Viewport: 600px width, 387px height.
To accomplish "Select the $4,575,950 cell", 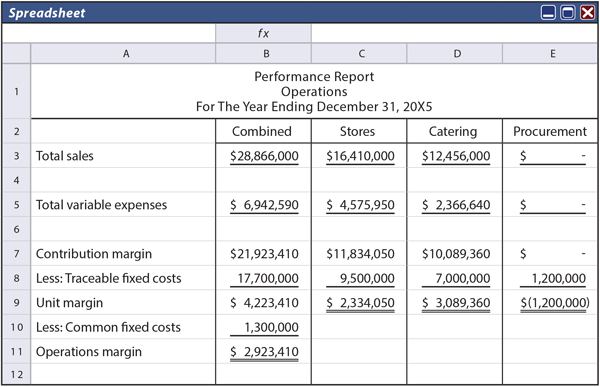I will tap(359, 205).
